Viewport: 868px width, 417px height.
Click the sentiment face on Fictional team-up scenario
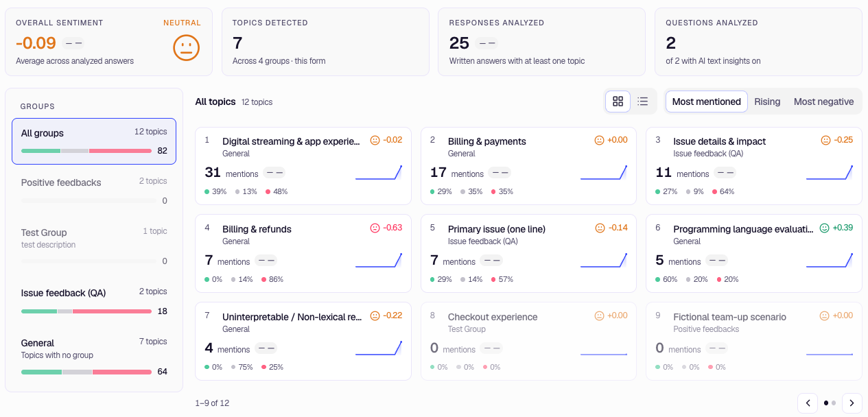(x=825, y=315)
